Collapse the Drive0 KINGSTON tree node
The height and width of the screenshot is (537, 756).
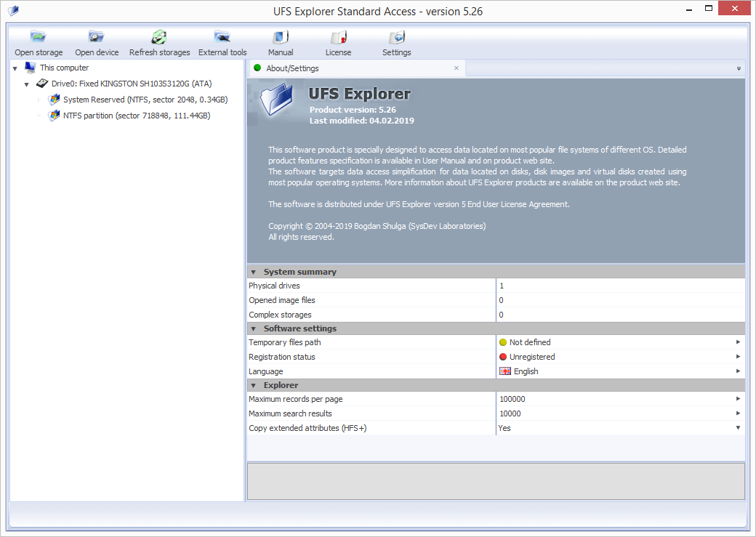coord(27,84)
